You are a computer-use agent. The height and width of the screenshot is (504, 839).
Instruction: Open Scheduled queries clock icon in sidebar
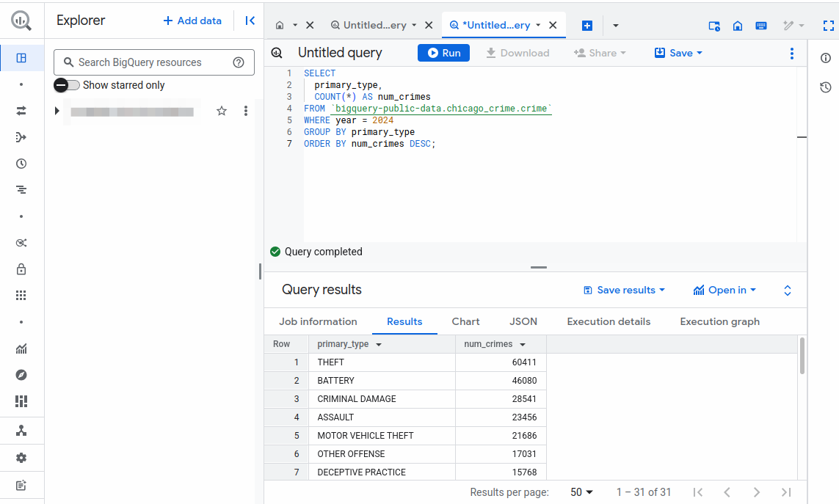pos(21,164)
